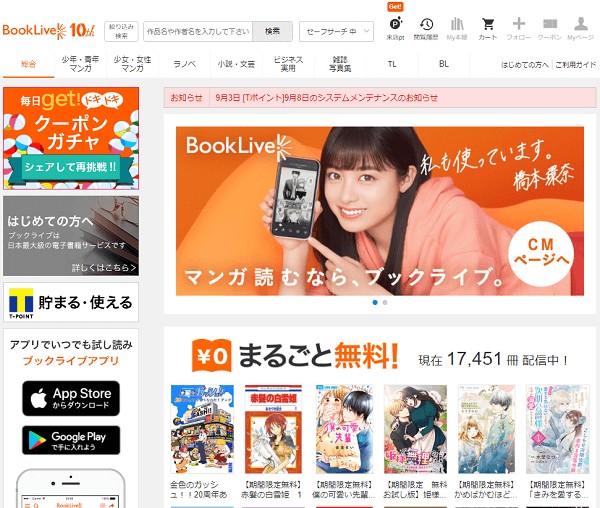Expand the セーフサーチ dropdown
The image size is (600, 508).
[x=336, y=31]
